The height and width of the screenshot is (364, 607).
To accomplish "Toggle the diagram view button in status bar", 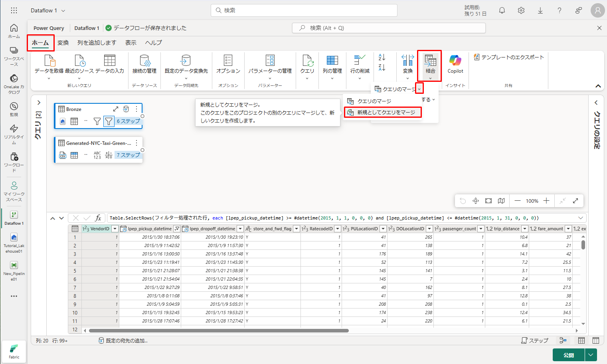I will [563, 340].
